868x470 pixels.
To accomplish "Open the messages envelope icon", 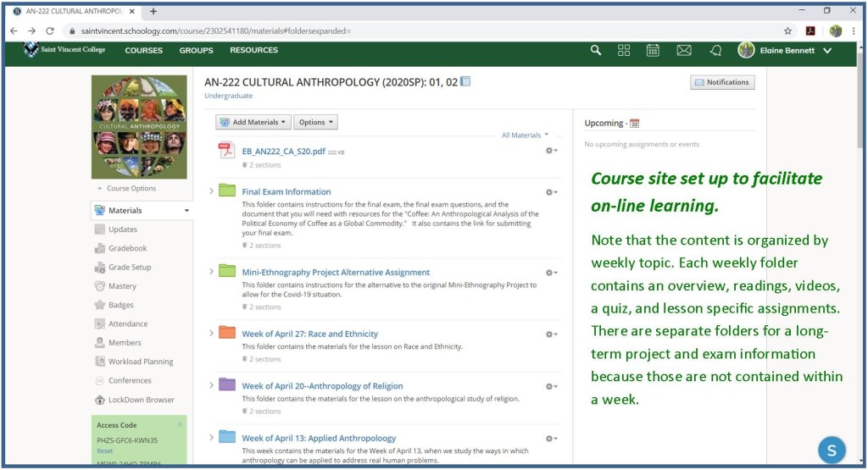I will (x=684, y=51).
